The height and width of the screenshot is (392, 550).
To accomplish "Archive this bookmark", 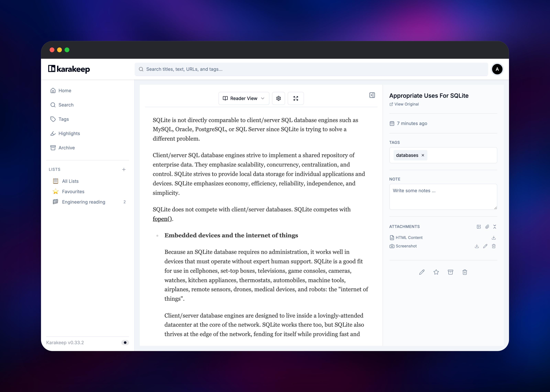I will pyautogui.click(x=450, y=272).
